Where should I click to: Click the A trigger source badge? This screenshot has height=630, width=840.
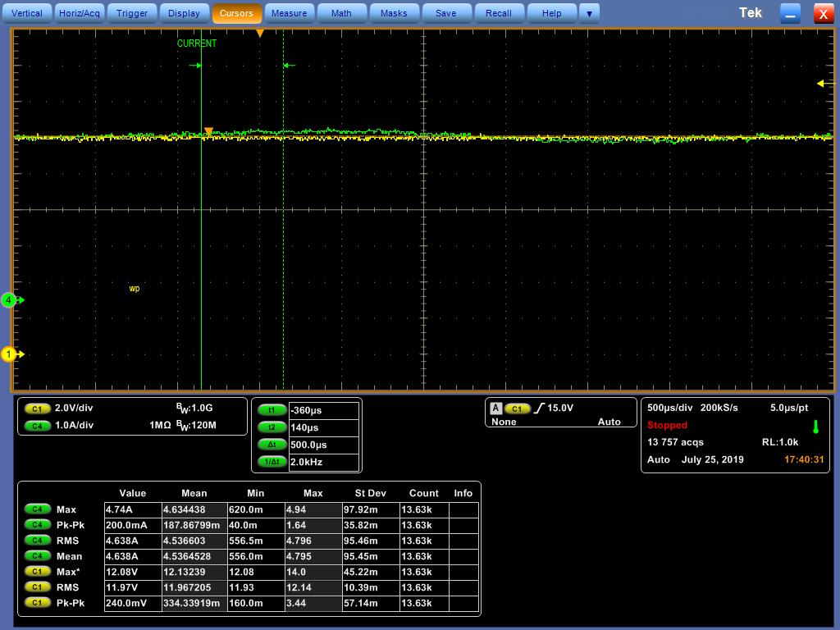495,408
